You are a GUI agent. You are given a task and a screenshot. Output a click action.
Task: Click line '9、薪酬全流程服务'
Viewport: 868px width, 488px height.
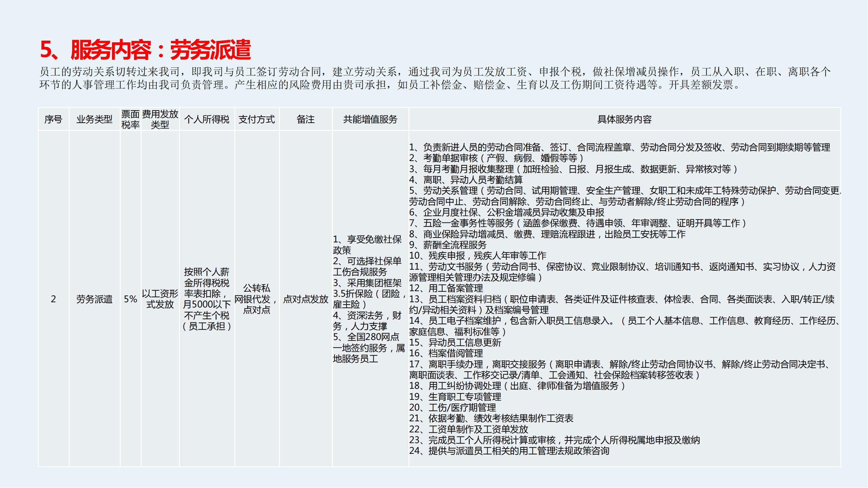coord(448,245)
